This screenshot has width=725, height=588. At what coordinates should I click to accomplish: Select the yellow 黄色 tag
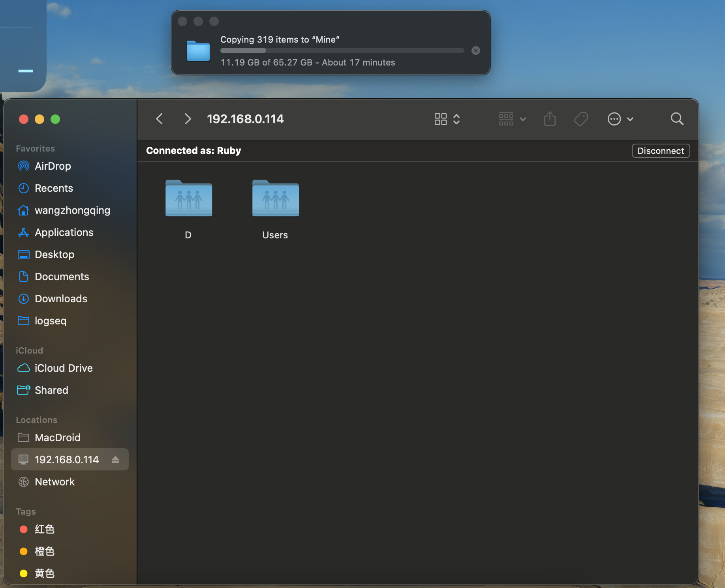point(70,573)
